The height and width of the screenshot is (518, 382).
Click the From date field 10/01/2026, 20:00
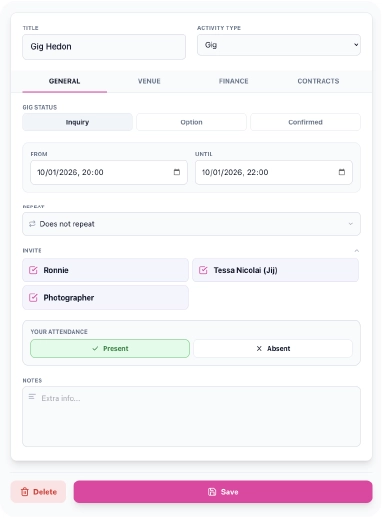coord(109,172)
